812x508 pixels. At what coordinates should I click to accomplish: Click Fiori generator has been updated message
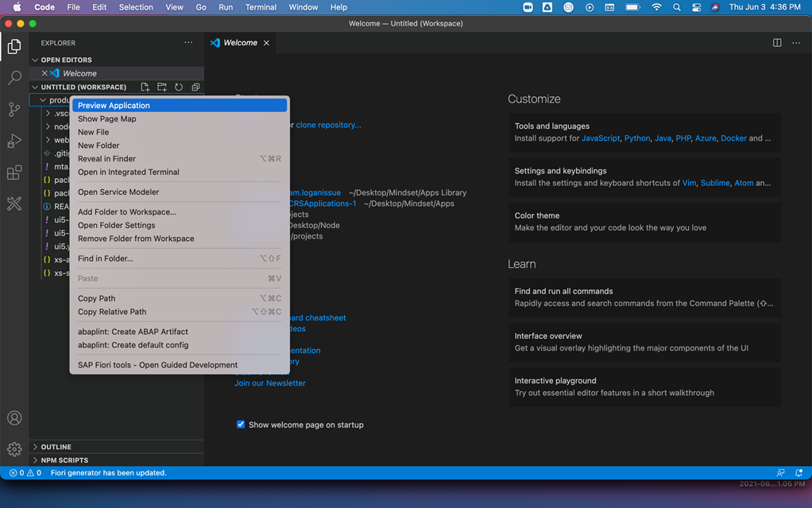pyautogui.click(x=108, y=473)
